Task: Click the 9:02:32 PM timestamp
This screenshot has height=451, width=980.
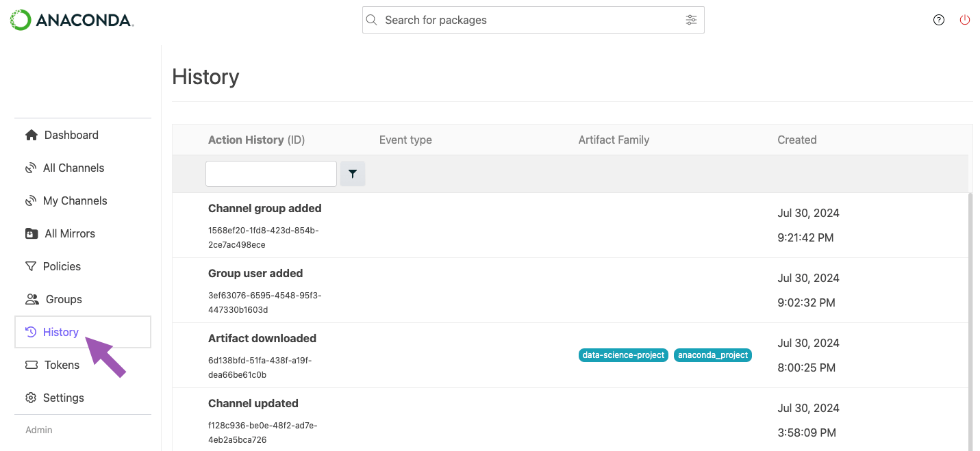Action: tap(807, 302)
